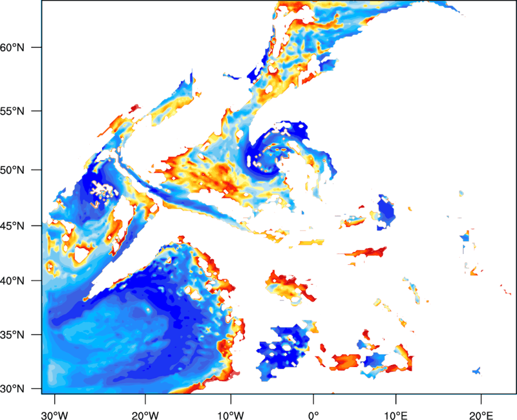
Task: Click the 60°N latitude label
Action: 12,47
